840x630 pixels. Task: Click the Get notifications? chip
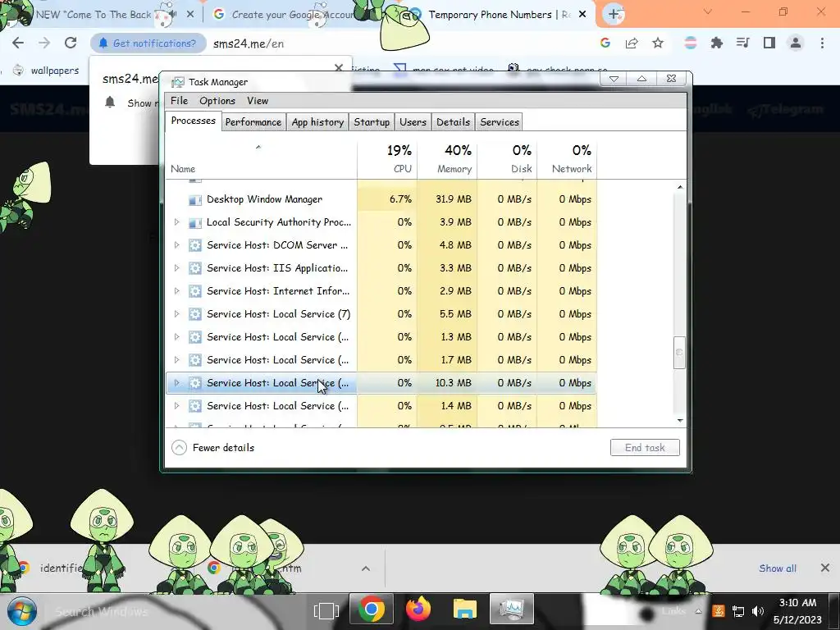(x=148, y=43)
